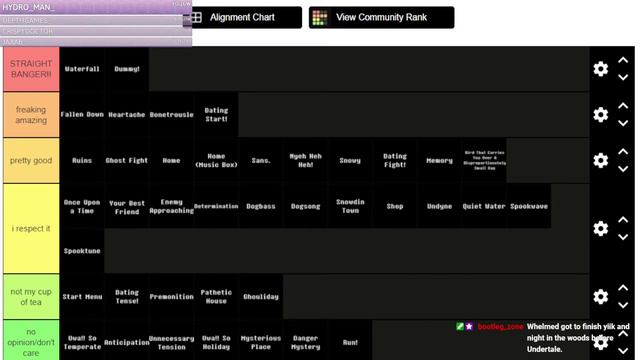Open settings gear for i respect it tier
The image size is (640, 360).
[x=600, y=229]
